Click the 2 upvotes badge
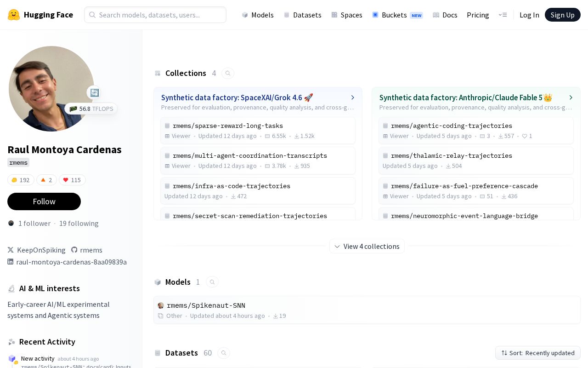Screen dimensions: 588x368 point(46,180)
